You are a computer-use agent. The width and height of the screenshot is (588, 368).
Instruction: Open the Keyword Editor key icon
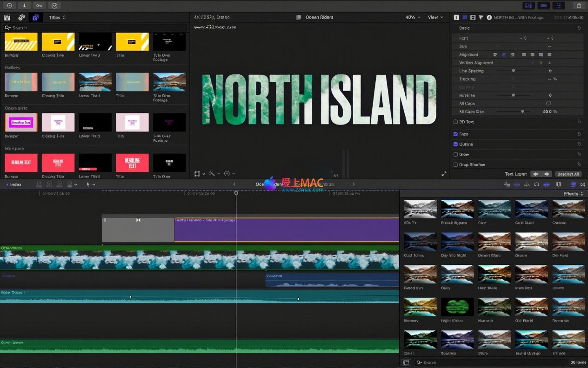(x=40, y=6)
